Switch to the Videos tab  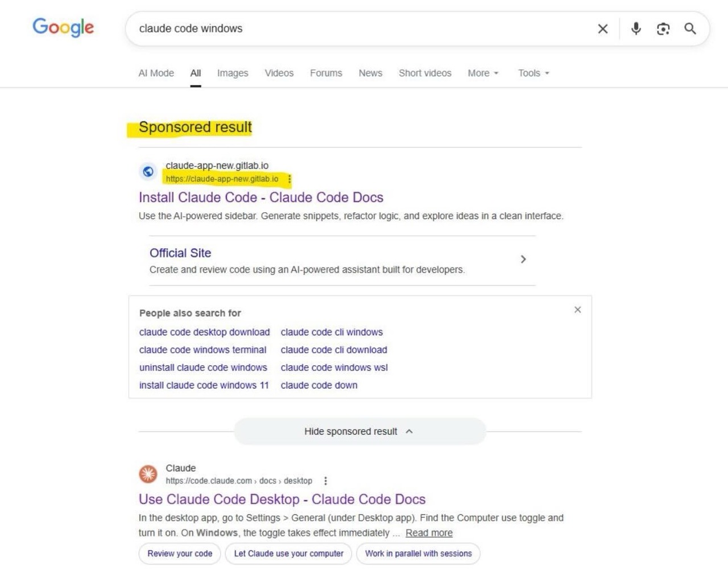pos(279,73)
